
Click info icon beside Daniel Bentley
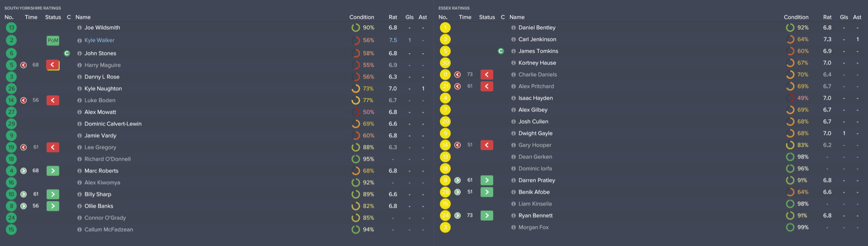point(514,28)
